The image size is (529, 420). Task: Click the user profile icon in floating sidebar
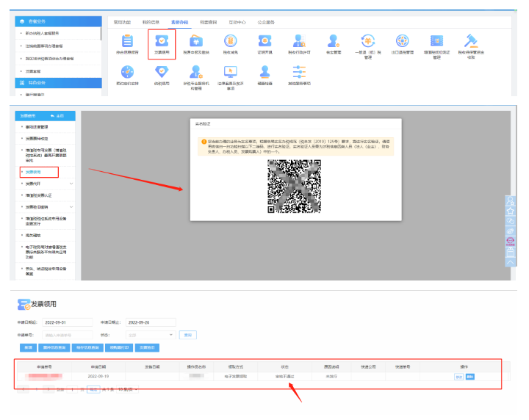pos(511,200)
